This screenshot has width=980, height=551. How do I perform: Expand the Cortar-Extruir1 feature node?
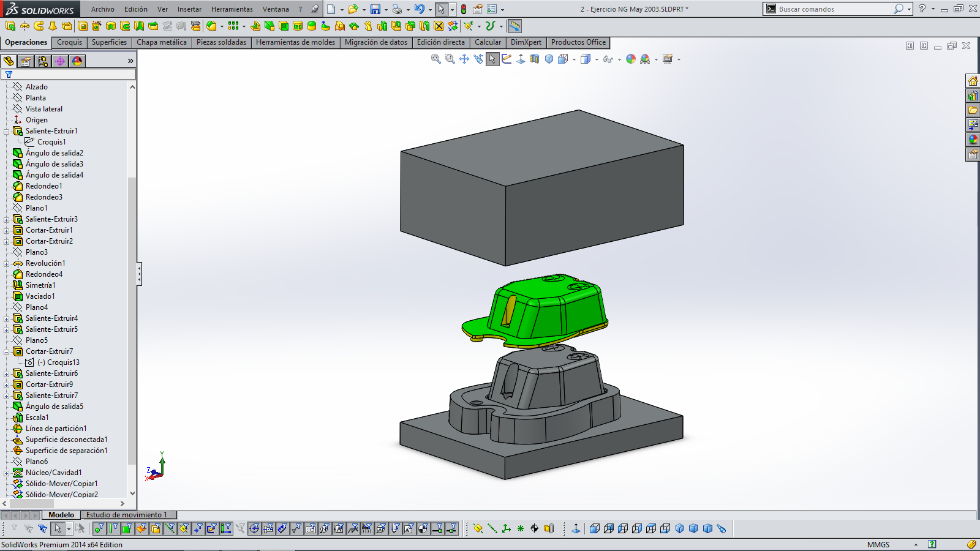[7, 230]
